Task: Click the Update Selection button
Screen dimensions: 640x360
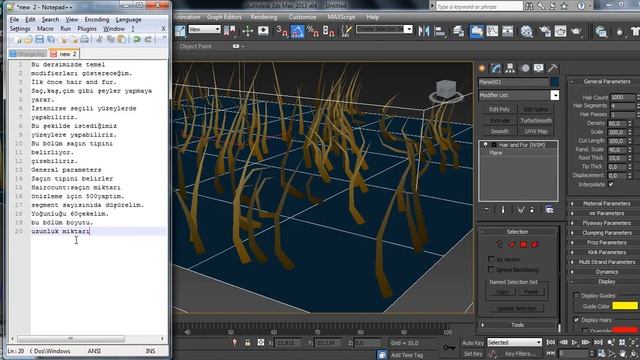Action: tap(516, 308)
